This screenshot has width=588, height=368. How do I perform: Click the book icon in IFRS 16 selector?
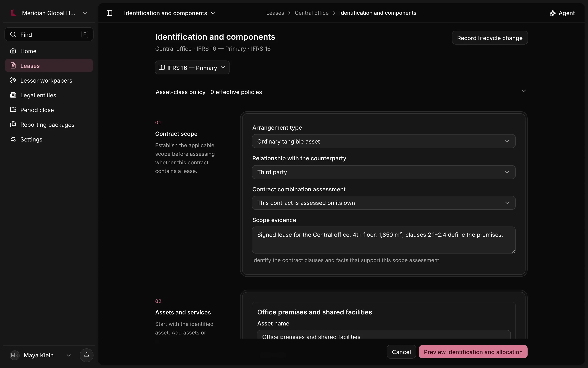tap(161, 67)
